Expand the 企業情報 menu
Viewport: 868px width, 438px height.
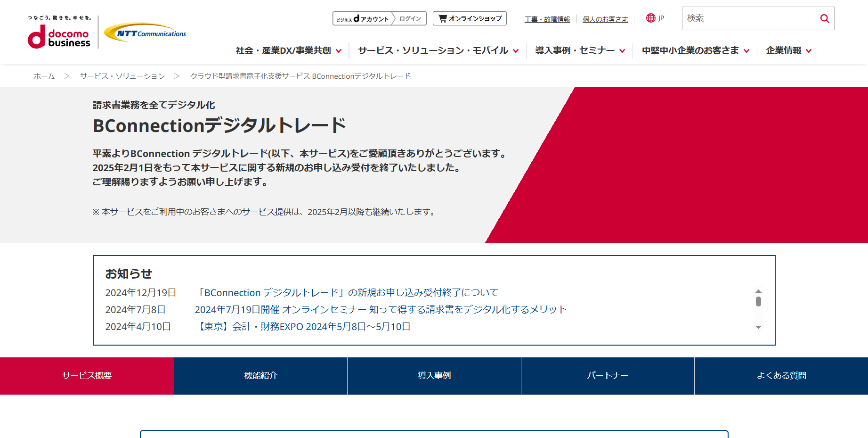(x=788, y=50)
